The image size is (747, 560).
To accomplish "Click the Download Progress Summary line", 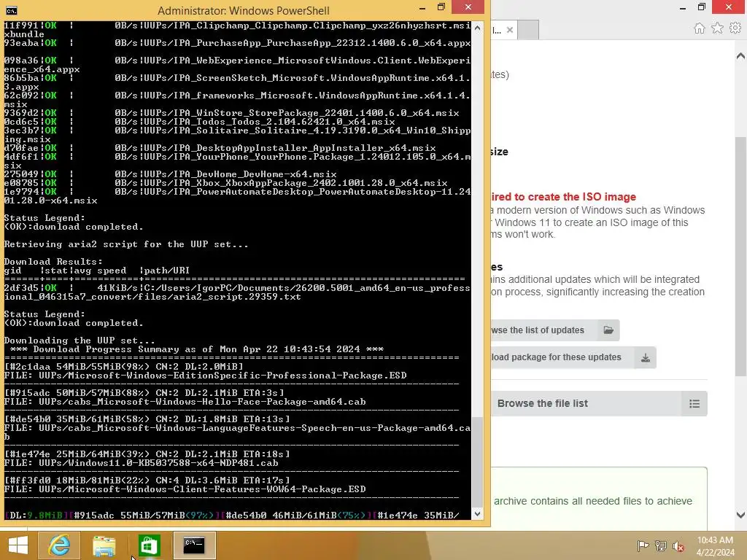I will tap(197, 349).
